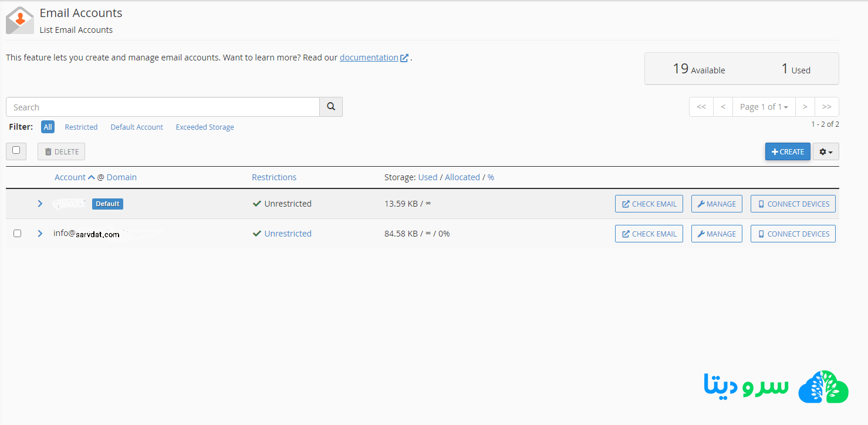Select the Default Account filter
This screenshot has height=425, width=868.
(x=137, y=127)
